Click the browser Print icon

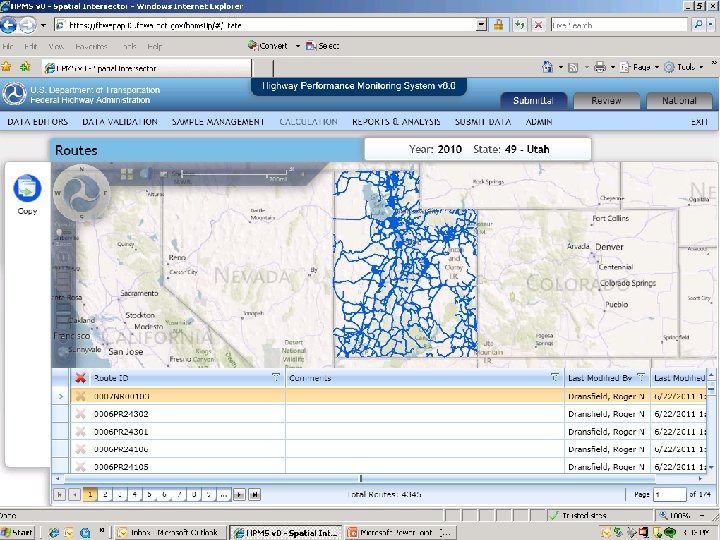(600, 67)
